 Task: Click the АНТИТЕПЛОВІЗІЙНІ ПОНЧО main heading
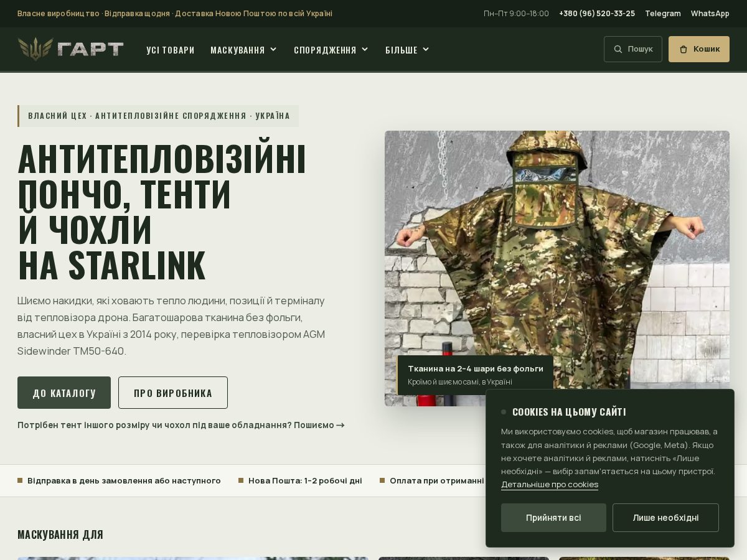(x=162, y=212)
